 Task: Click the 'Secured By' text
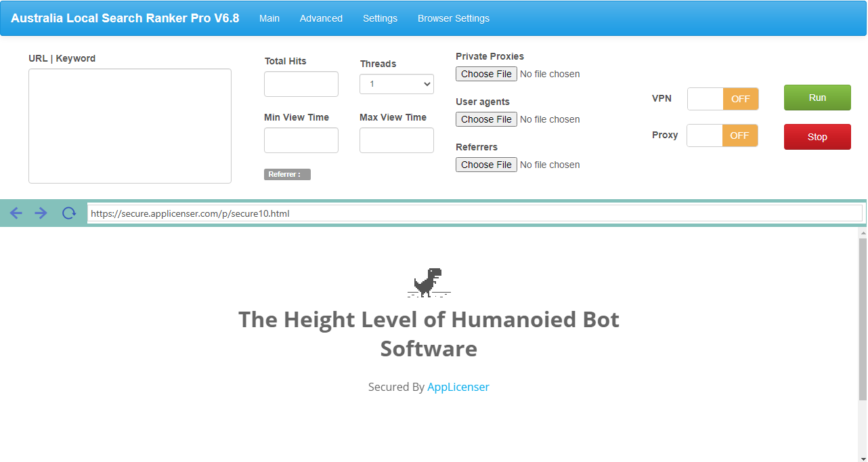point(396,387)
